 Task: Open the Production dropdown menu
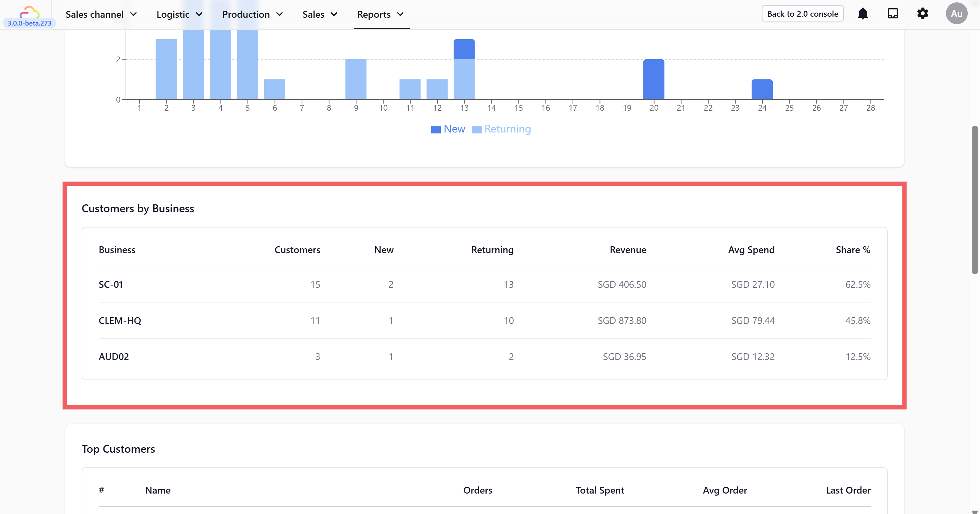point(253,14)
